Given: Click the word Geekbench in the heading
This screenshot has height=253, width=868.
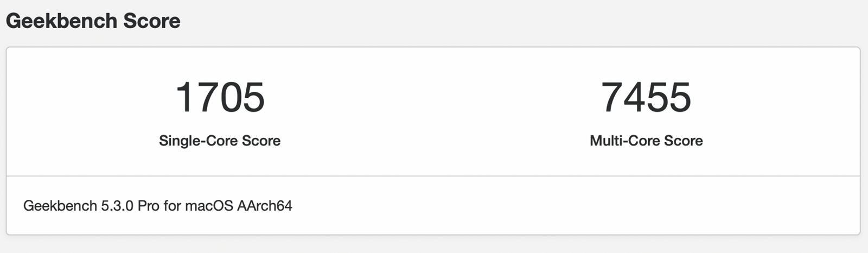Looking at the screenshot, I should point(62,21).
